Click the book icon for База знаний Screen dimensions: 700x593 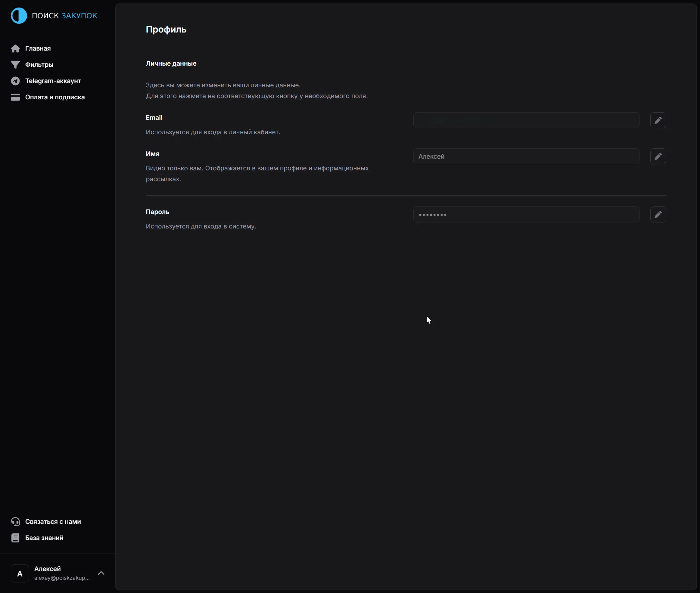pos(15,538)
